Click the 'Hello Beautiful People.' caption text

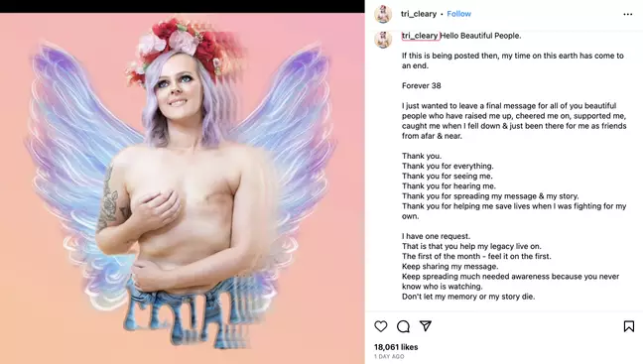(x=480, y=36)
